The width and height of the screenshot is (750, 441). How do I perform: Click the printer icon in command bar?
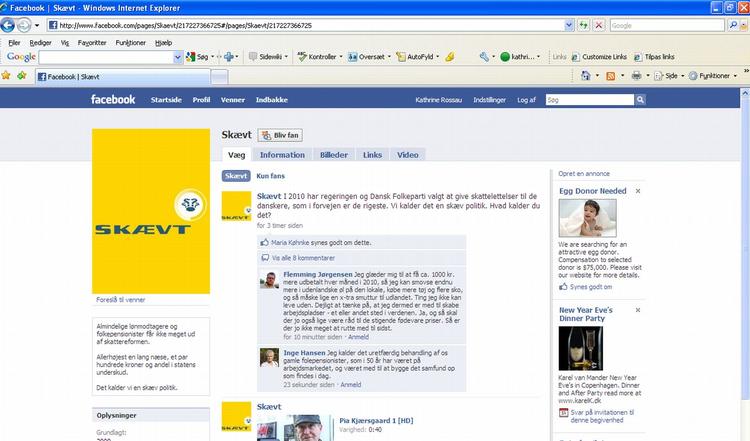pyautogui.click(x=636, y=76)
